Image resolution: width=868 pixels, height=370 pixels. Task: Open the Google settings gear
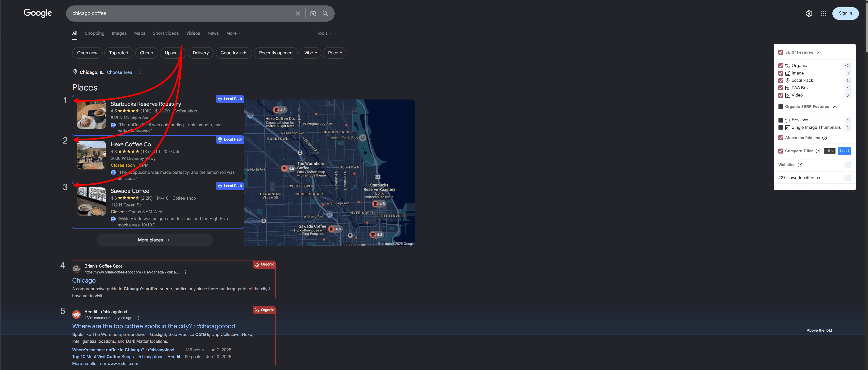click(x=809, y=13)
